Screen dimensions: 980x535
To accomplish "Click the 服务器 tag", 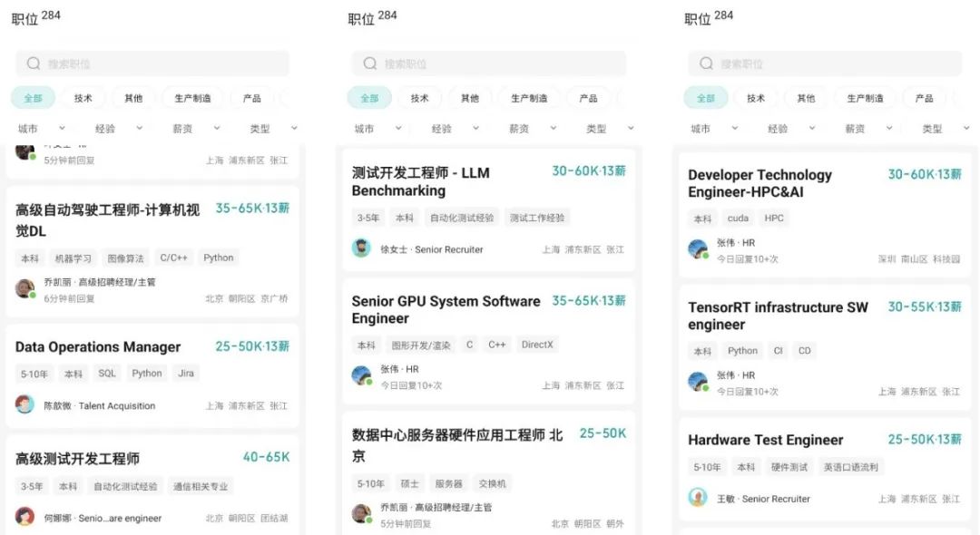I will [x=449, y=483].
